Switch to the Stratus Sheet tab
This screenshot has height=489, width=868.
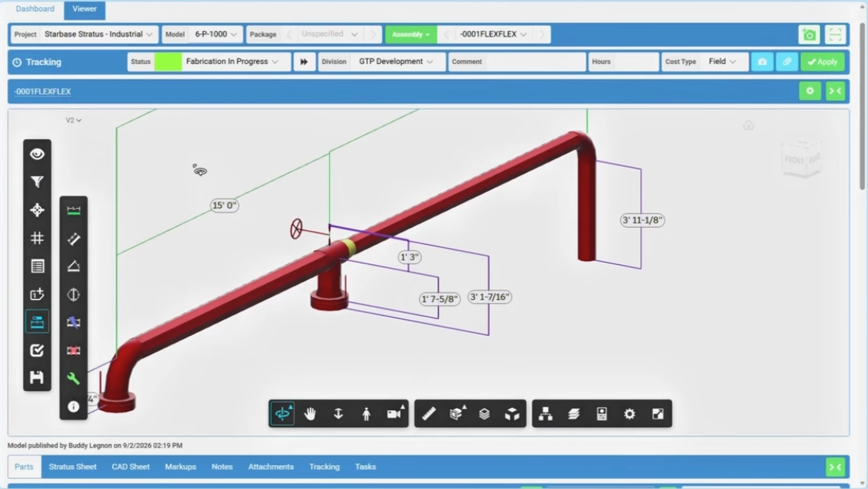(x=73, y=467)
